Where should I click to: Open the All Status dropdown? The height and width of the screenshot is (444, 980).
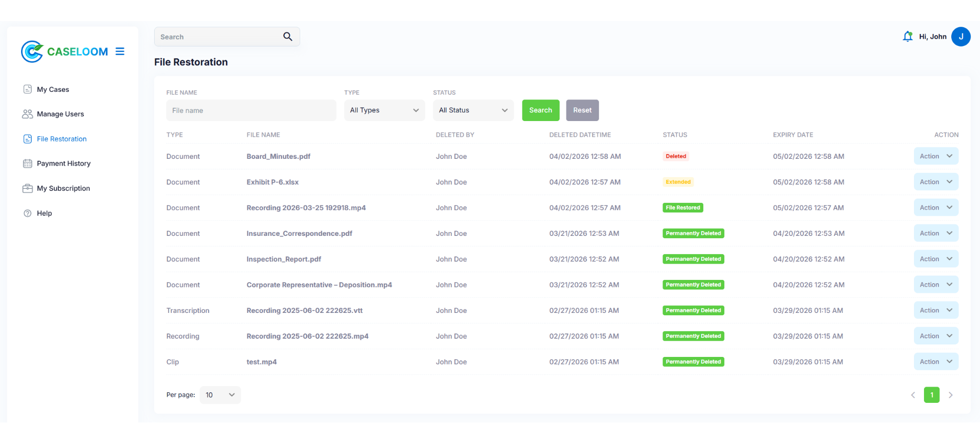[x=473, y=111]
